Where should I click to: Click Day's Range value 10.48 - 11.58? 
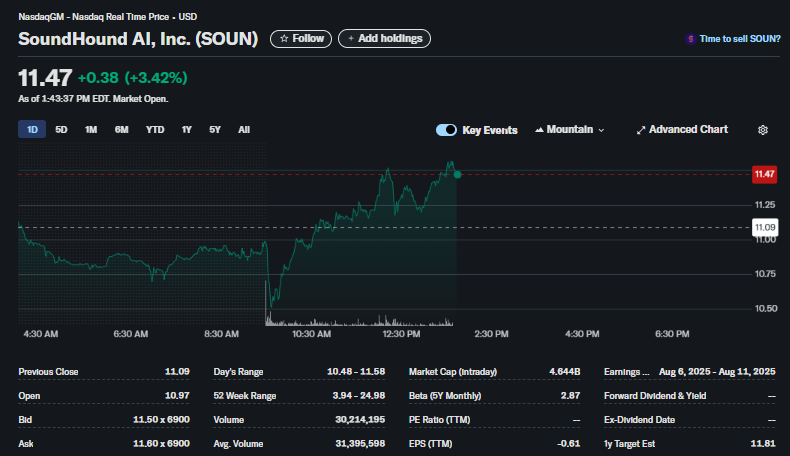[x=356, y=372]
